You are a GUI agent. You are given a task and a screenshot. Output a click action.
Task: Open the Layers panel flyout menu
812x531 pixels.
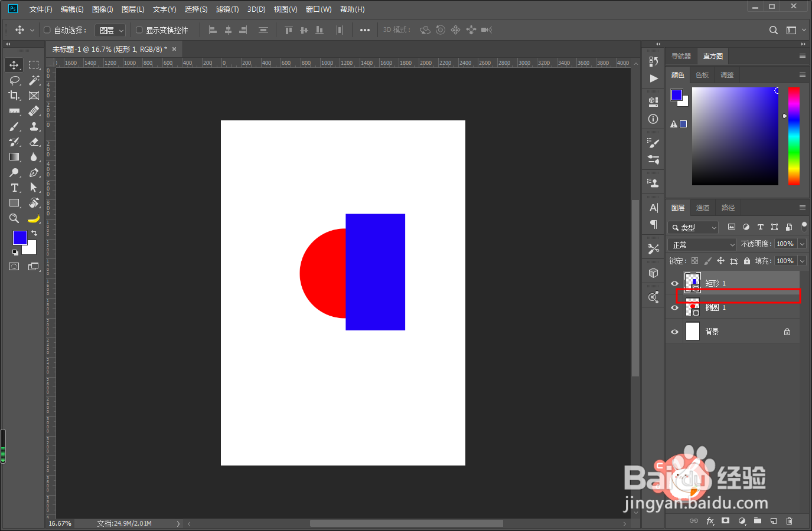click(802, 208)
